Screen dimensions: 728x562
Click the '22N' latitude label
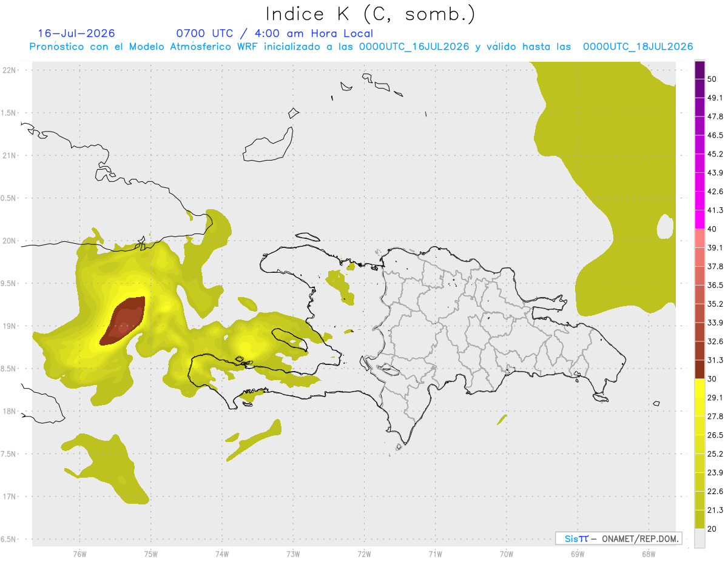tap(9, 70)
